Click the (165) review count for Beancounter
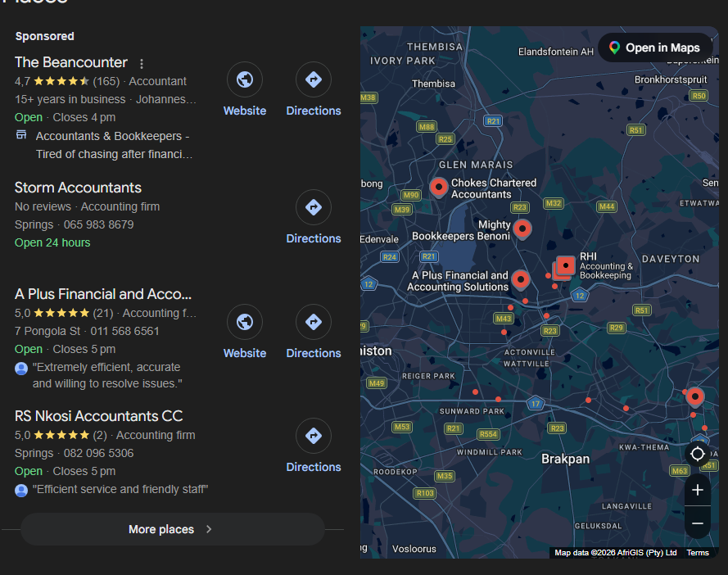The width and height of the screenshot is (728, 575). 106,81
